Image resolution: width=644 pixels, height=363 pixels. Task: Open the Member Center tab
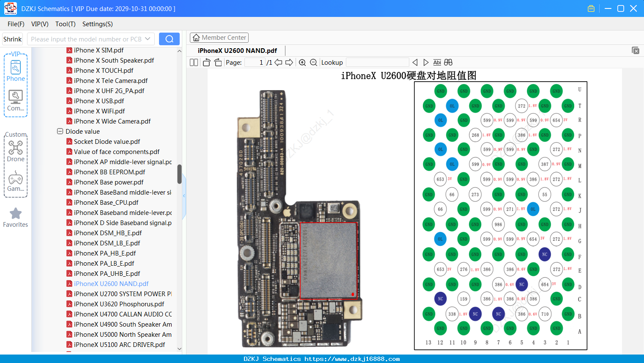point(219,38)
